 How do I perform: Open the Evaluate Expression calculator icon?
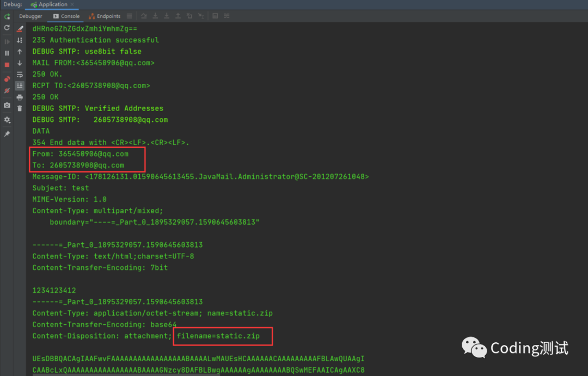(x=215, y=16)
